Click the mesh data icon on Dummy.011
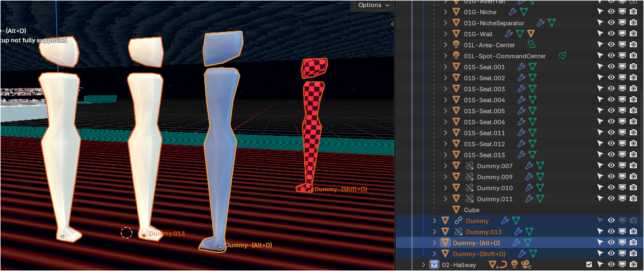Viewport: 644px width, 271px height. (540, 199)
